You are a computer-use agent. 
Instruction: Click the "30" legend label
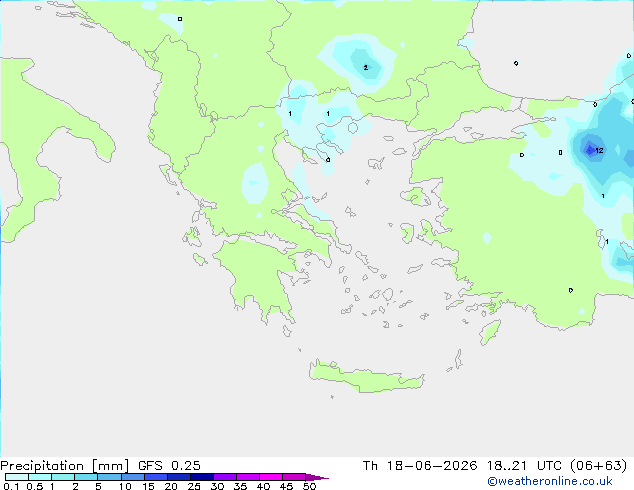(217, 486)
